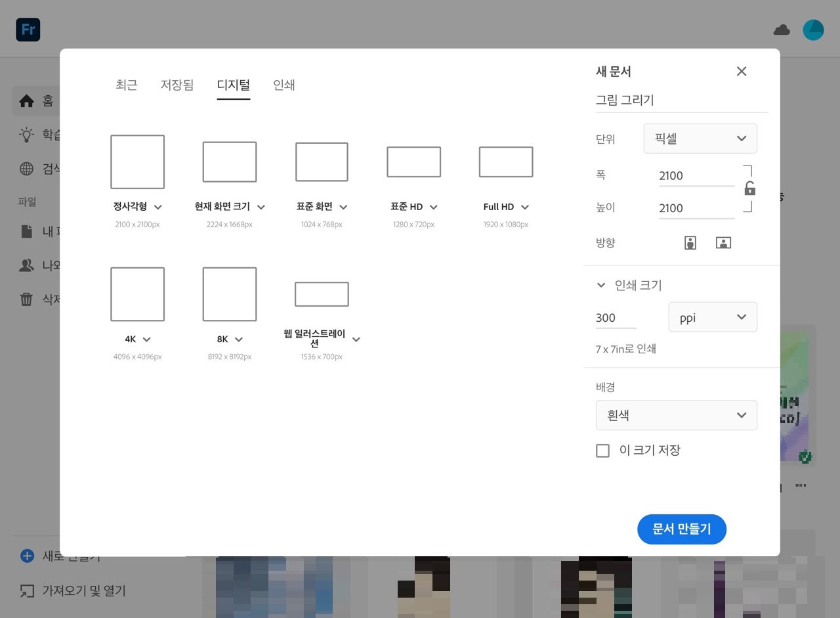Expand the 표준 화면 preset chevron

click(x=343, y=208)
